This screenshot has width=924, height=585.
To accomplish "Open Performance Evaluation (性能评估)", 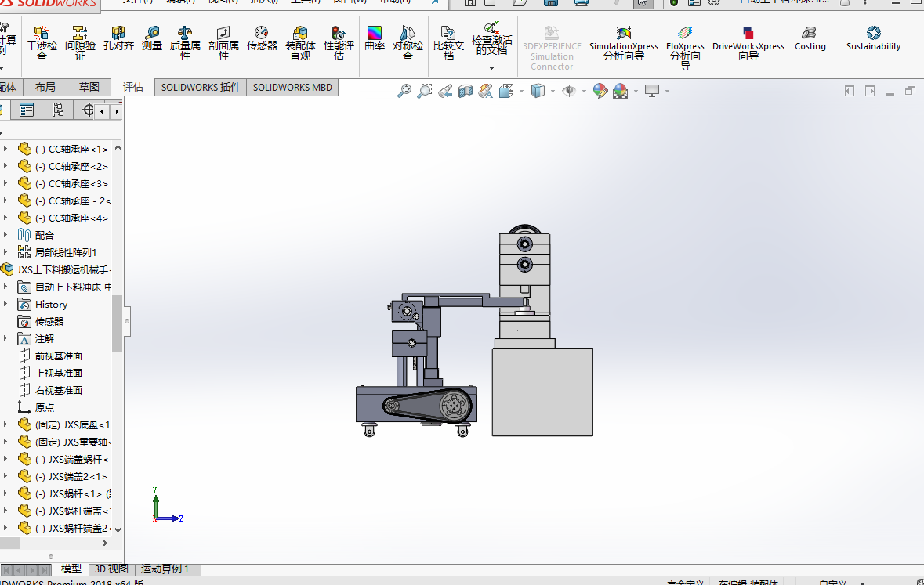I will [x=339, y=42].
